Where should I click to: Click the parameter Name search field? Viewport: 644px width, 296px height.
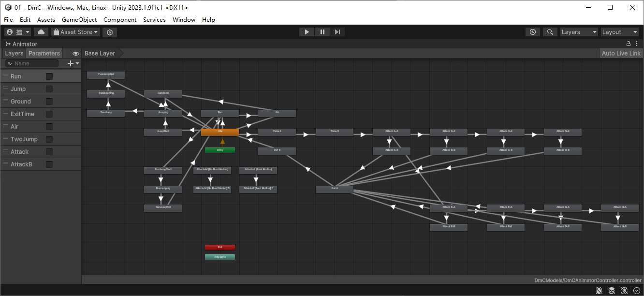(34, 63)
